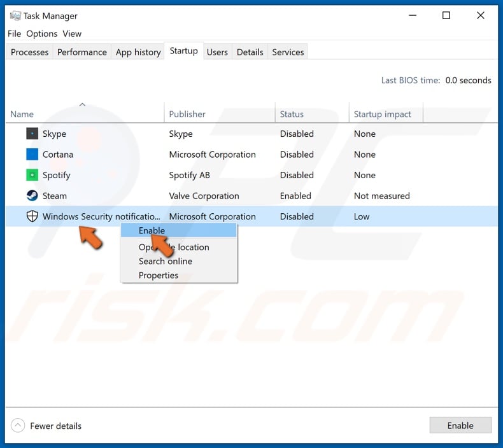Click the Cortana app icon
The height and width of the screenshot is (448, 503).
tap(32, 154)
